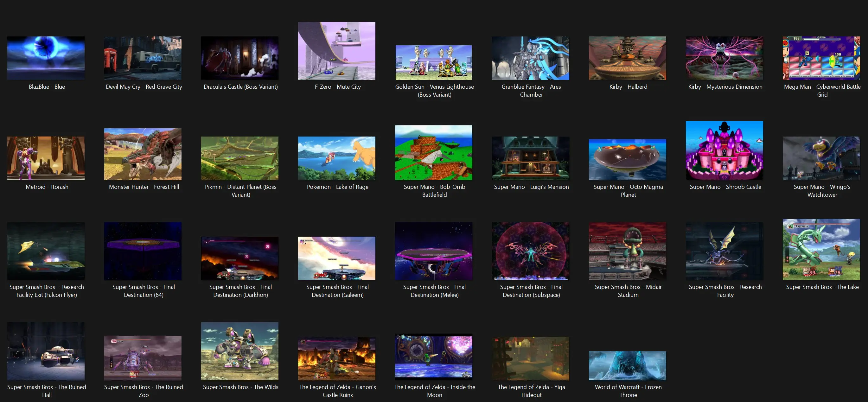
Task: Click the 'Kirby - Halberd' file name
Action: 629,86
